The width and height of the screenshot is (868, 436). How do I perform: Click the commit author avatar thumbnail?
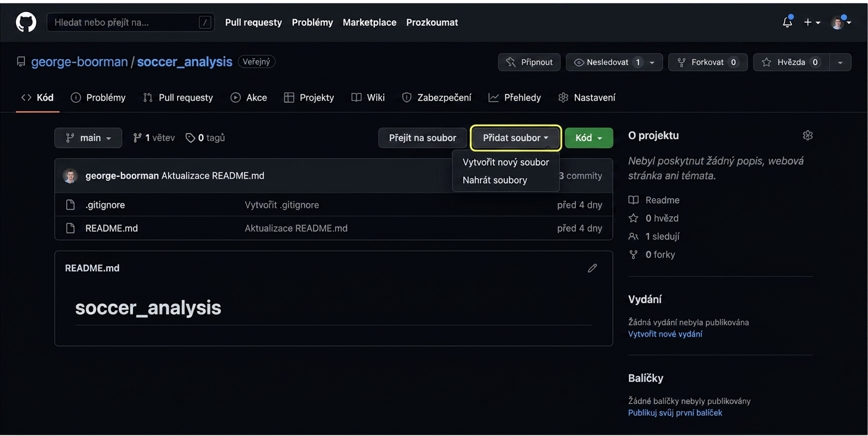coord(70,176)
